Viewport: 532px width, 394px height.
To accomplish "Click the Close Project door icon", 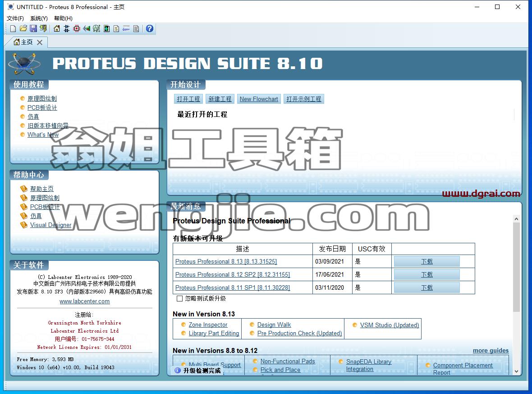I will click(x=43, y=28).
